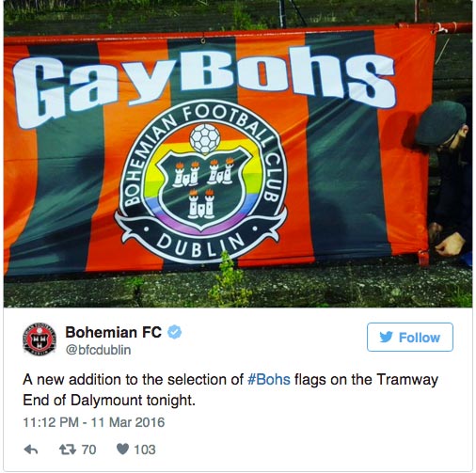476x473 pixels.
Task: Click the Twitter bird icon in Follow
Action: coord(386,338)
